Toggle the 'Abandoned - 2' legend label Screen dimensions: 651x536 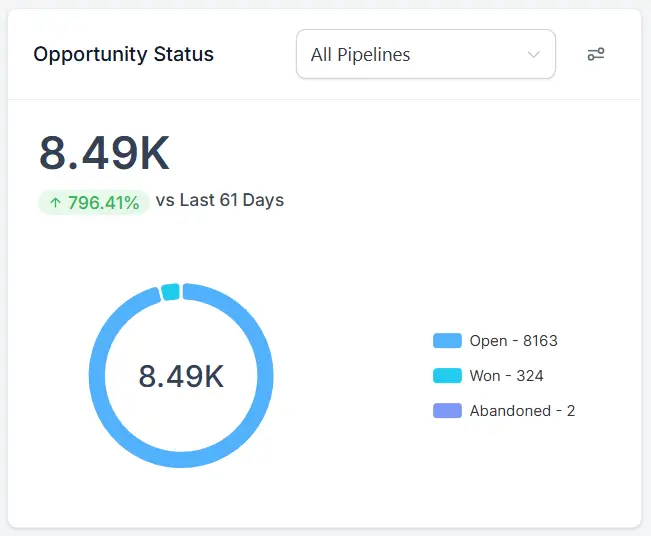click(x=522, y=410)
